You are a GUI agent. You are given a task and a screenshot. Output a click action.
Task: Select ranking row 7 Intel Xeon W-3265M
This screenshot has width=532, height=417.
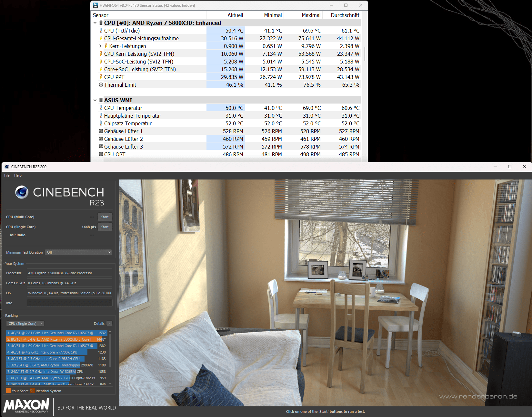point(56,372)
